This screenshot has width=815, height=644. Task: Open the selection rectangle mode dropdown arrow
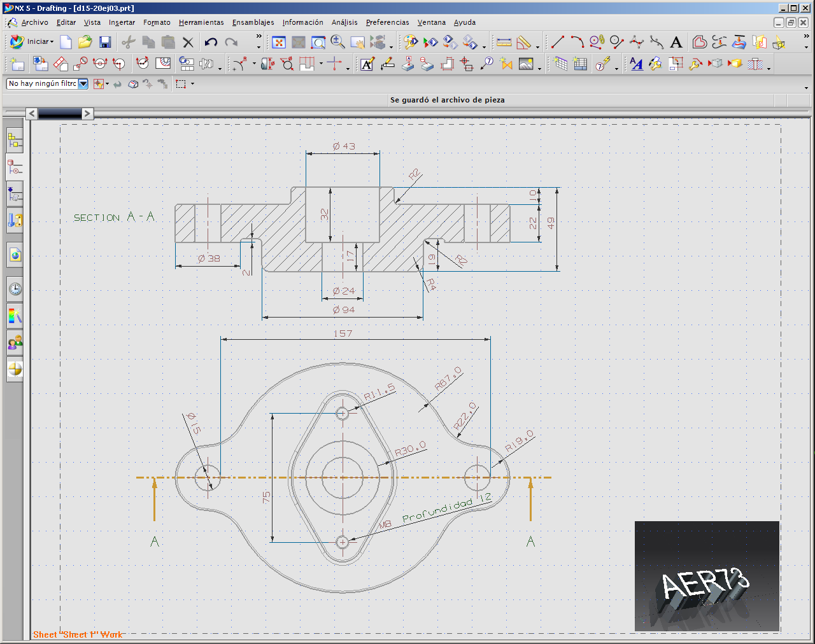192,83
